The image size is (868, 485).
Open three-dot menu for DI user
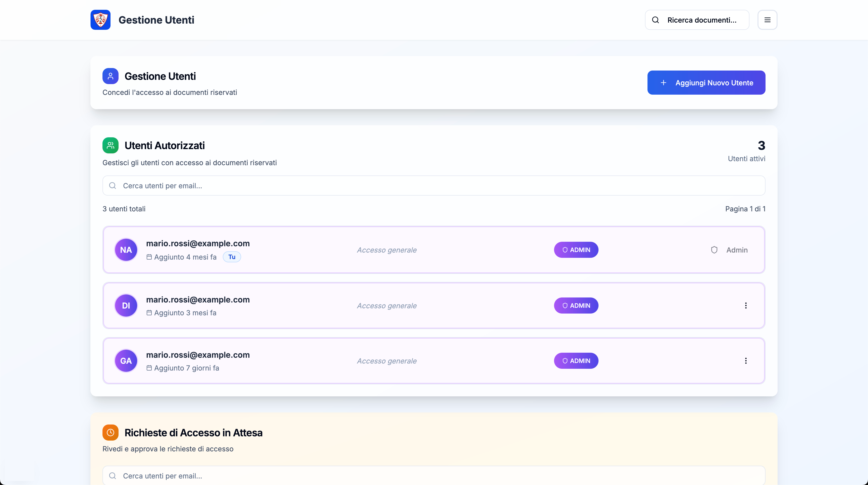coord(746,306)
